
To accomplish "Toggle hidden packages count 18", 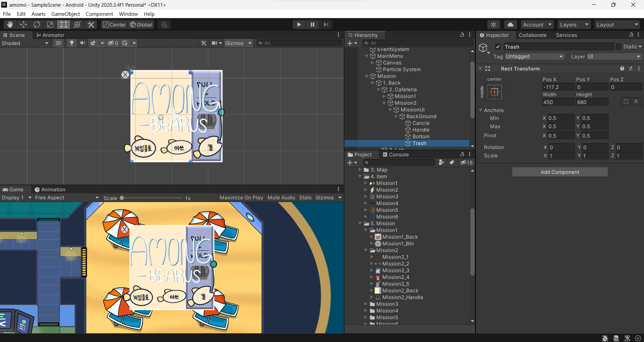I will 466,162.
